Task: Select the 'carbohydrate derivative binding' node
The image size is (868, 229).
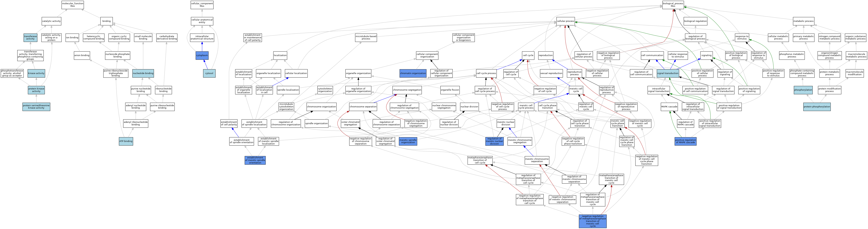Action: (x=167, y=37)
